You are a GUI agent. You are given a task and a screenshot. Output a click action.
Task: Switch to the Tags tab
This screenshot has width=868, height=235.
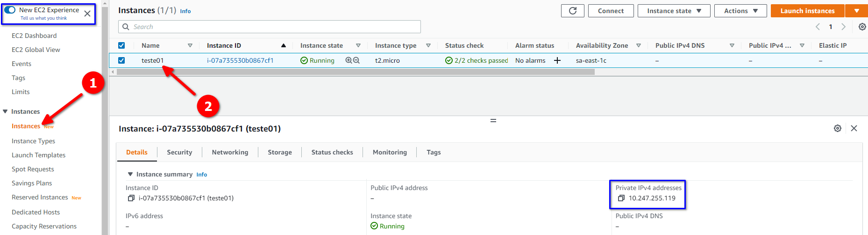pos(434,152)
